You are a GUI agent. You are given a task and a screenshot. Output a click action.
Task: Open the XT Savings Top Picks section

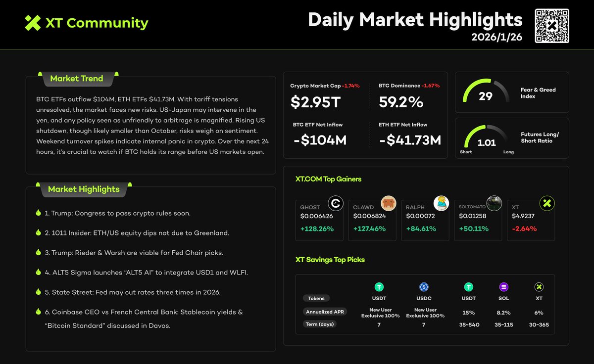pos(329,259)
